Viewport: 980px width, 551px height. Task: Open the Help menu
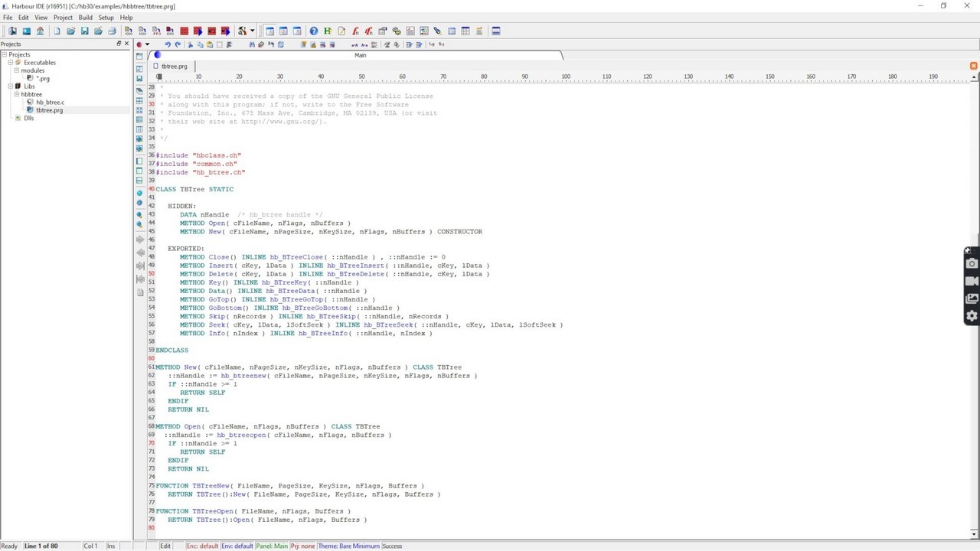pos(126,18)
